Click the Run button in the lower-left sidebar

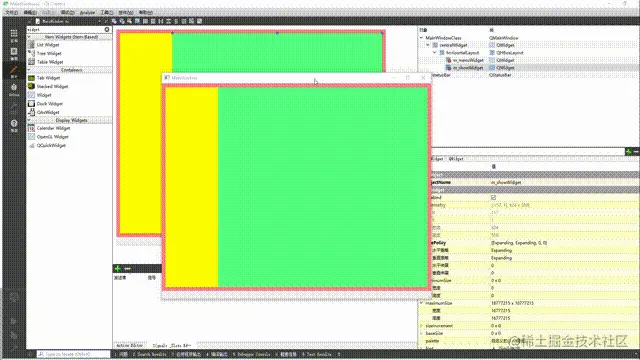[14, 321]
